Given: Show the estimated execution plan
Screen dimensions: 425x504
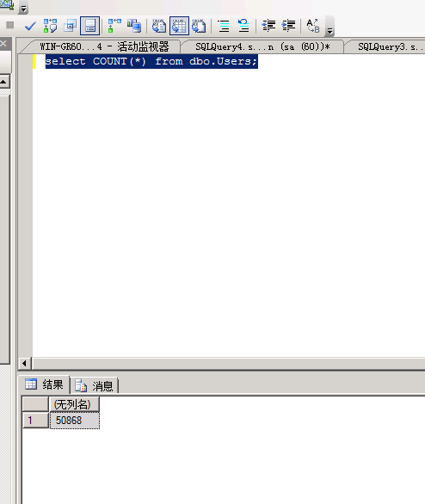Looking at the screenshot, I should 50,26.
